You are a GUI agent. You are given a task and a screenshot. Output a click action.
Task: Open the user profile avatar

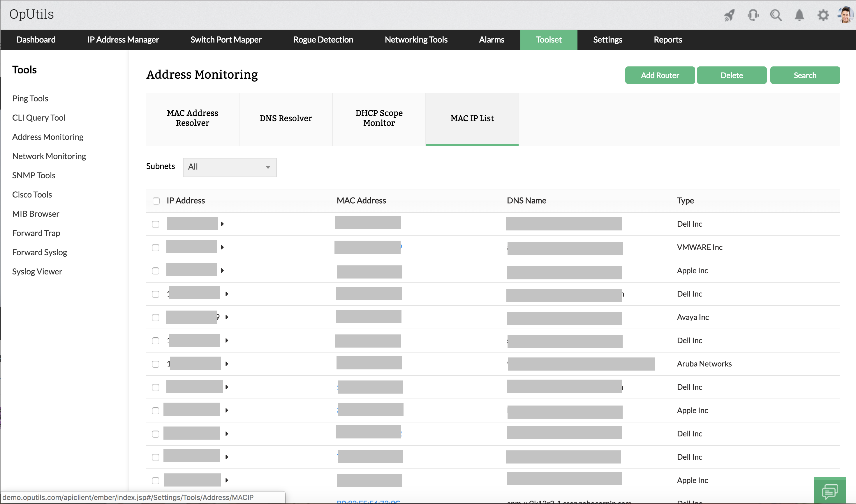pyautogui.click(x=846, y=15)
